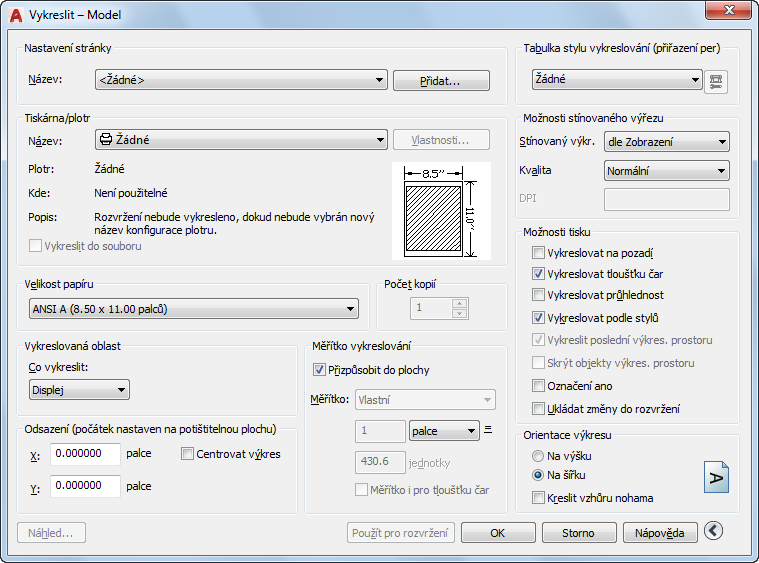Open page setup Název dropdown
Viewport: 759px width, 563px height.
241,80
